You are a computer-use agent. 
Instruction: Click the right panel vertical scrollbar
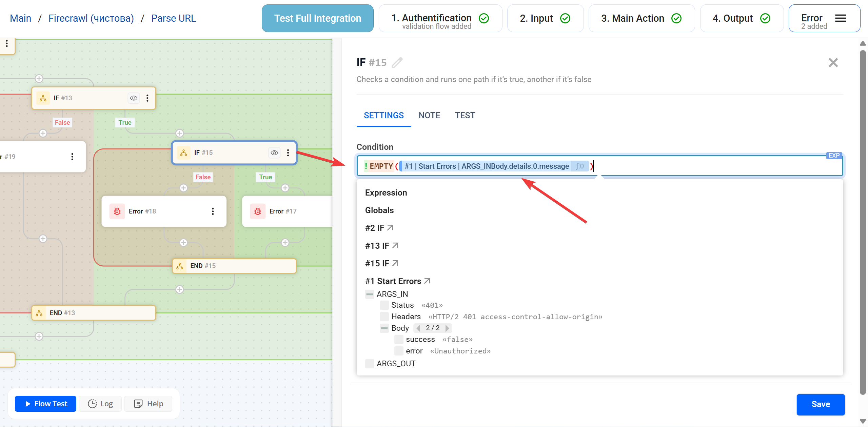pyautogui.click(x=863, y=220)
